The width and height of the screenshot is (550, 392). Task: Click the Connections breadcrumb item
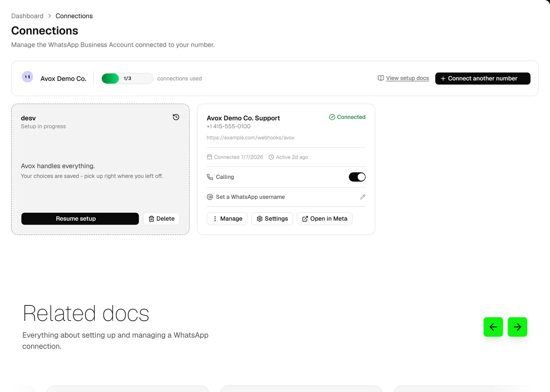[74, 16]
